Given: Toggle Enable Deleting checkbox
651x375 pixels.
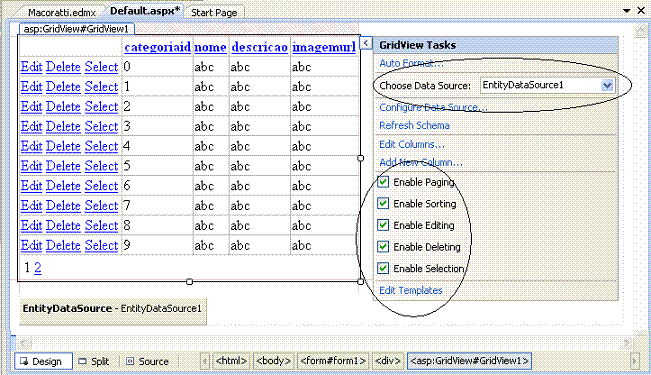Looking at the screenshot, I should [383, 247].
